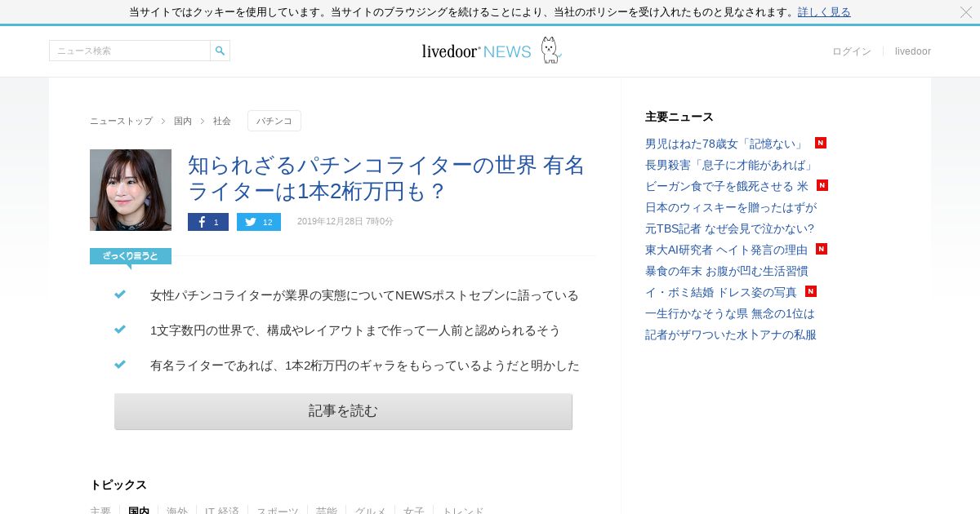Open 長男殺害「息子に才能があれば」 link
Image resolution: width=980 pixels, height=514 pixels.
click(730, 165)
